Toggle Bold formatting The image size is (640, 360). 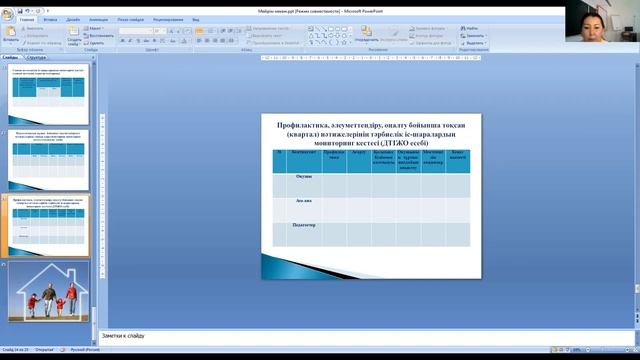point(122,41)
